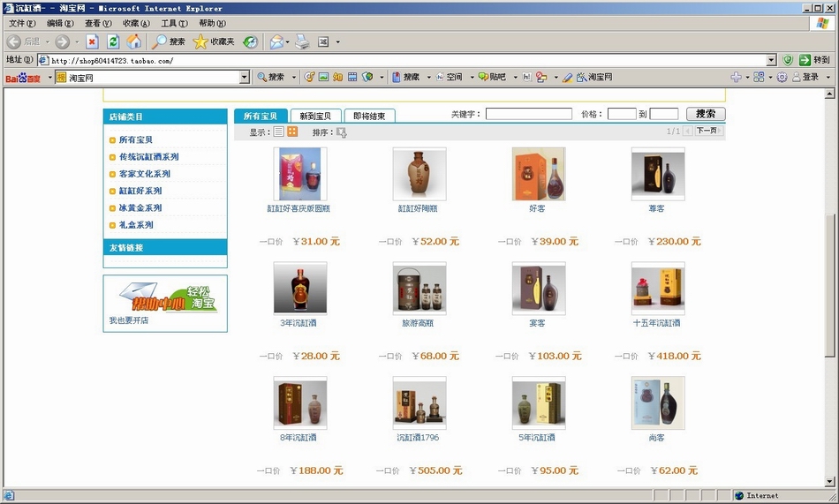Click the 关键字 keyword input field

(x=529, y=114)
